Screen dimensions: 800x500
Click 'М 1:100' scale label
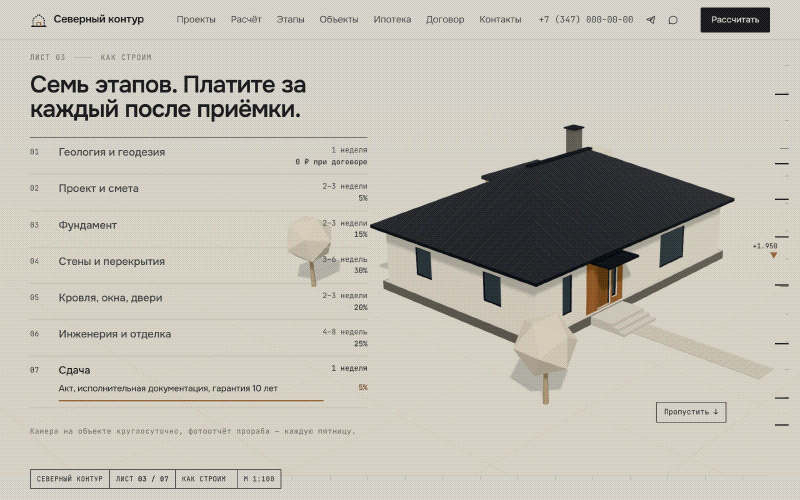click(259, 479)
